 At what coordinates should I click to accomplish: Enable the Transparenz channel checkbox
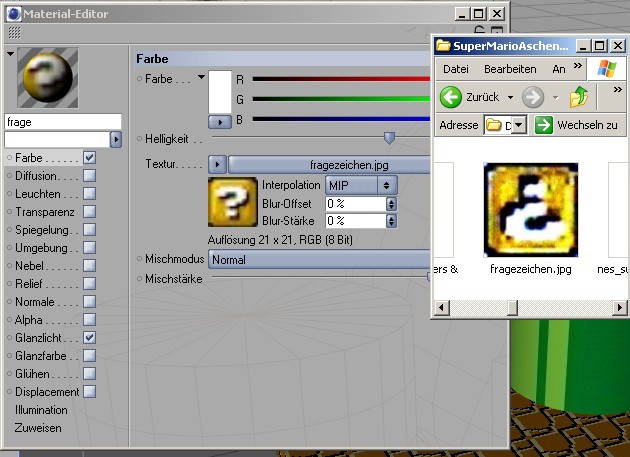tap(89, 212)
